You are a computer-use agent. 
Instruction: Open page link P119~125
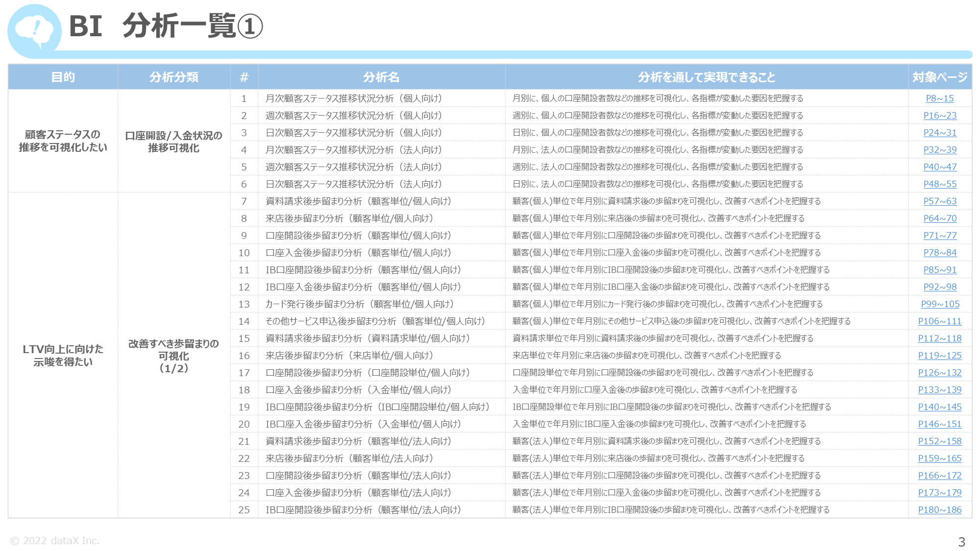point(940,356)
